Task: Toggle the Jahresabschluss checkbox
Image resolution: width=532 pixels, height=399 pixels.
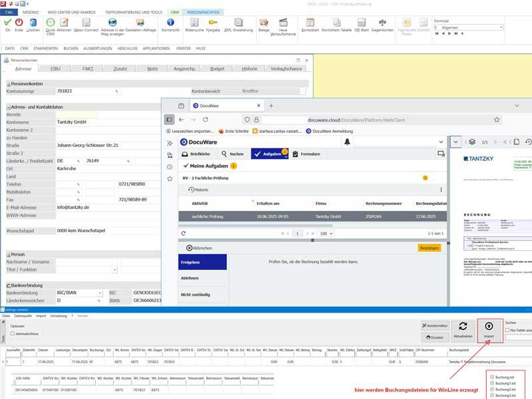Action: [x=13, y=334]
